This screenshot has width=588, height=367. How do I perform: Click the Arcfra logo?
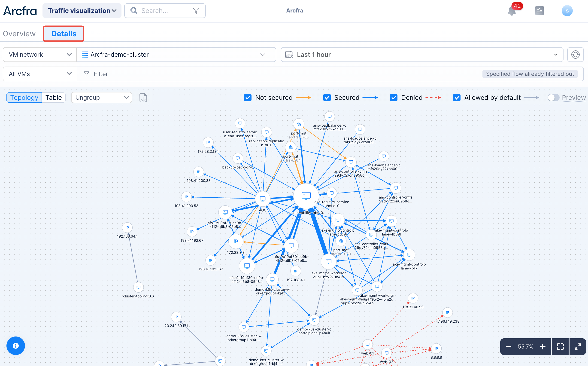pos(20,11)
